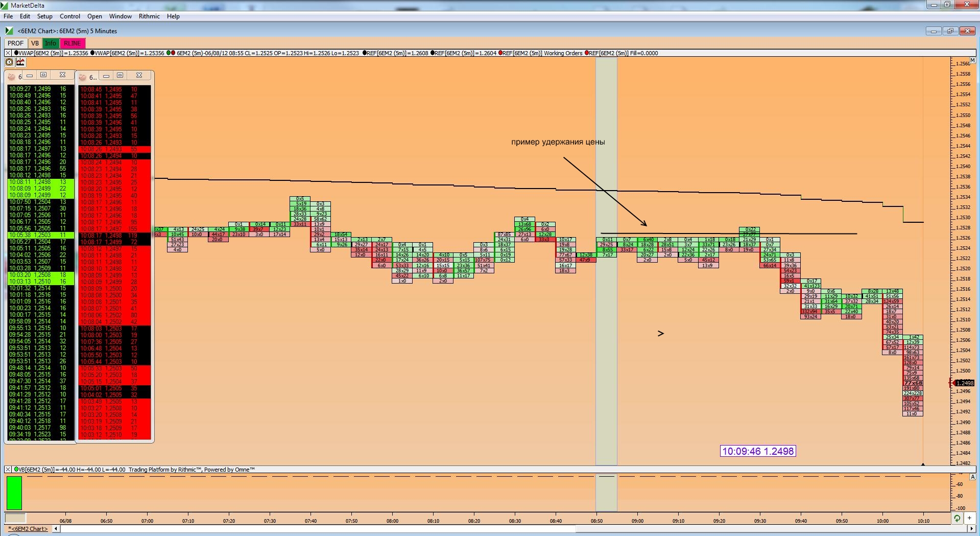Click the MarketDelta chart window icon
Screen dimensions: 980x536
[9, 31]
